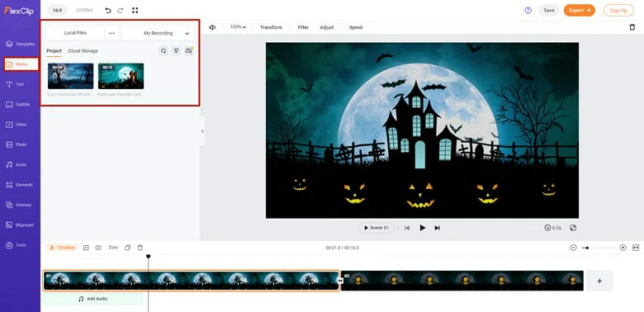Adjust the timeline zoom slider handle
The image size is (644, 312).
587,248
